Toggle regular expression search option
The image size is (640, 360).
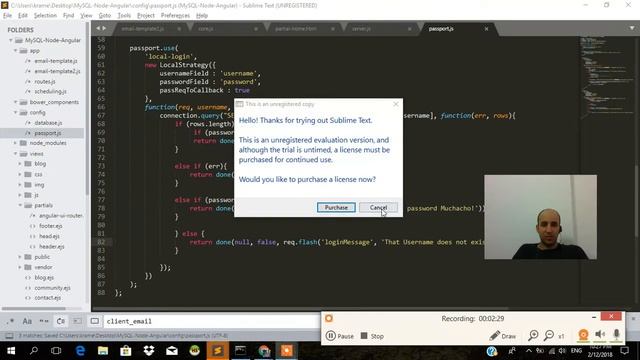(x=11, y=321)
